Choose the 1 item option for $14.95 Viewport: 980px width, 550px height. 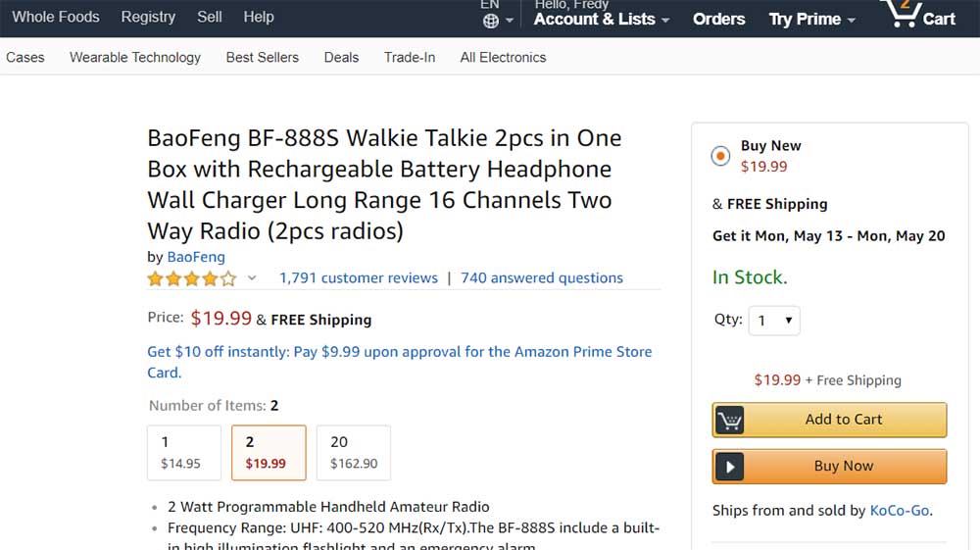click(x=185, y=452)
